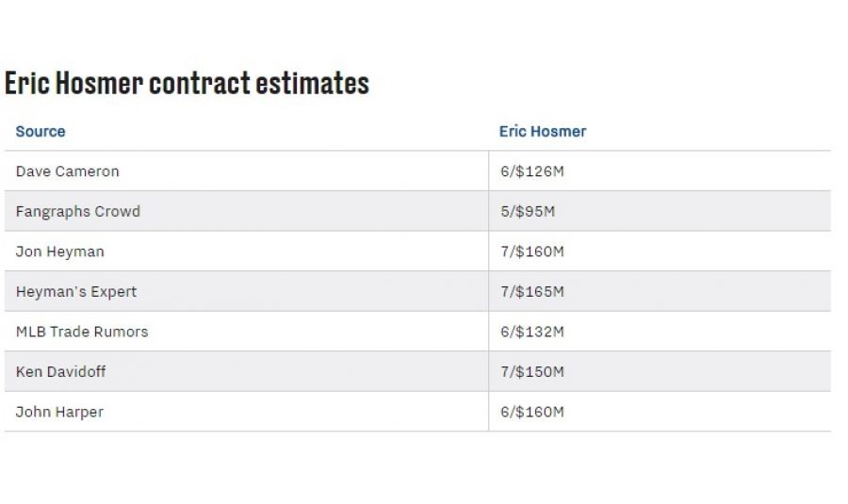Click the 5/$95M estimate value
Screen dimensions: 848x504
528,212
